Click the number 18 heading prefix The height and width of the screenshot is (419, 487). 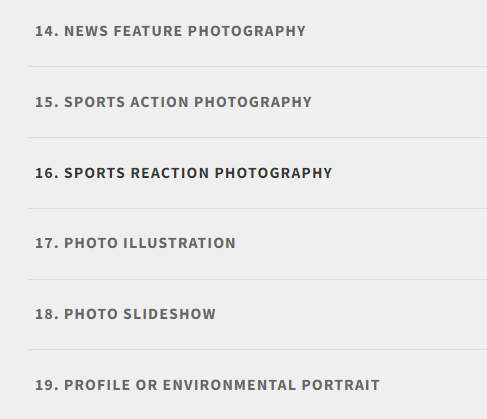(x=47, y=314)
